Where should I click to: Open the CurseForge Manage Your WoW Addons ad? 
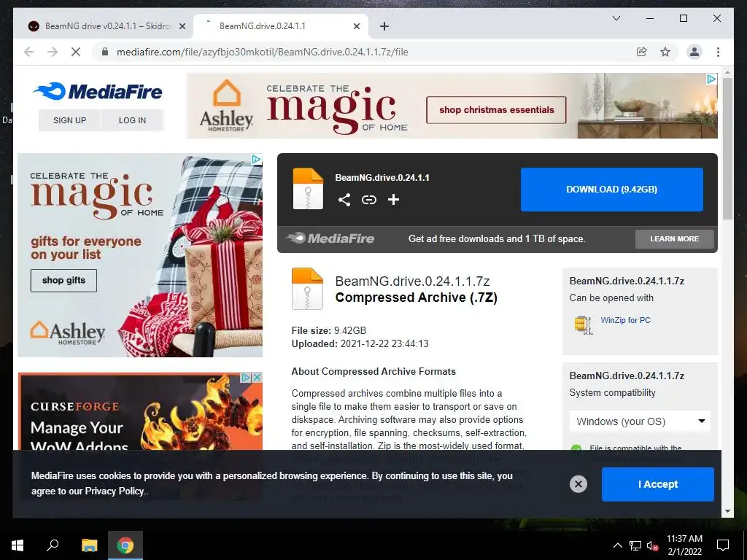click(x=139, y=411)
